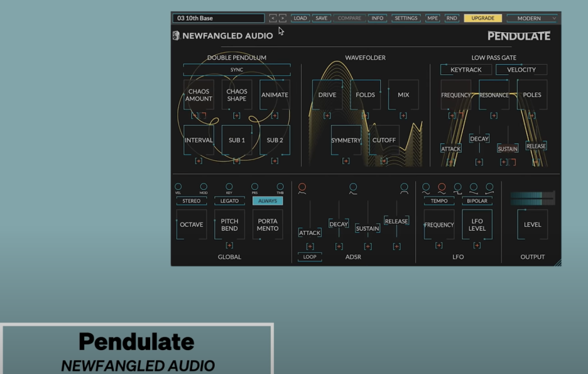
Task: Click the POLES control in Low Pass Gate
Action: (532, 94)
